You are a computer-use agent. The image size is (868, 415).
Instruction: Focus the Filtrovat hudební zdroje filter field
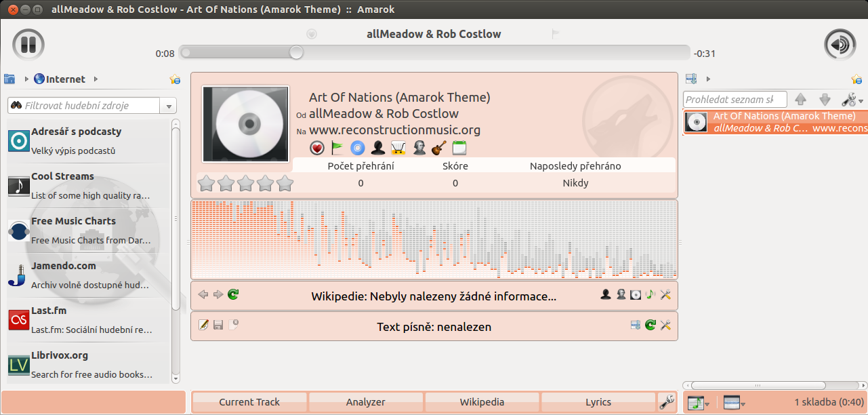(x=84, y=106)
